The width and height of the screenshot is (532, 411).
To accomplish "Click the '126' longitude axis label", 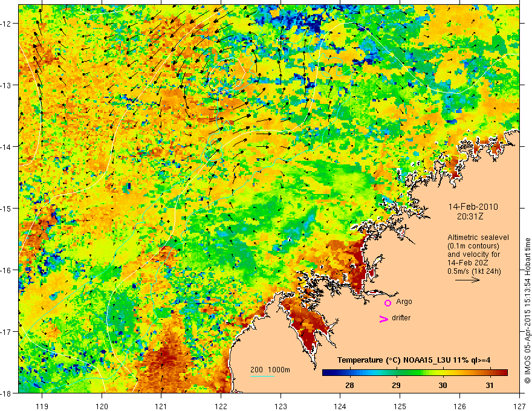I will (459, 406).
